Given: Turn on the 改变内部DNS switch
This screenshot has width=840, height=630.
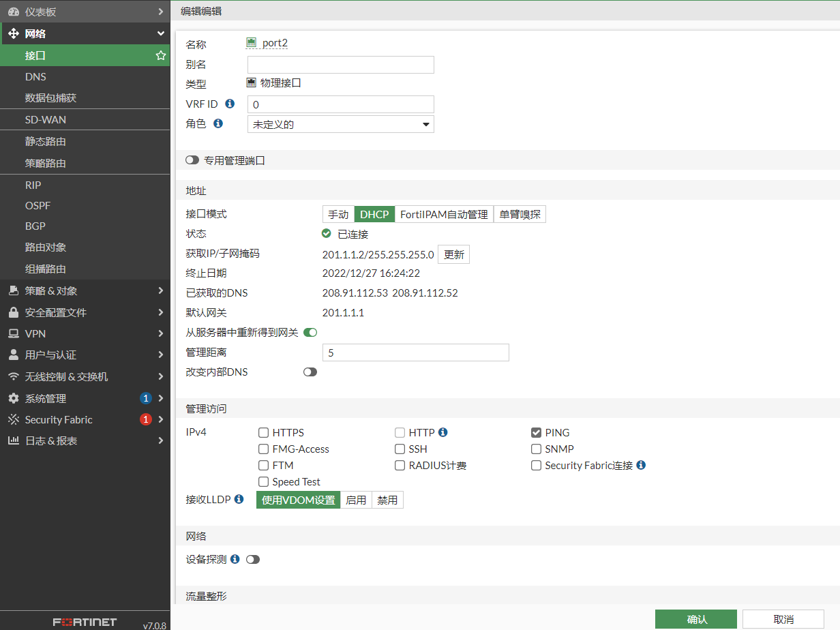Looking at the screenshot, I should click(310, 372).
